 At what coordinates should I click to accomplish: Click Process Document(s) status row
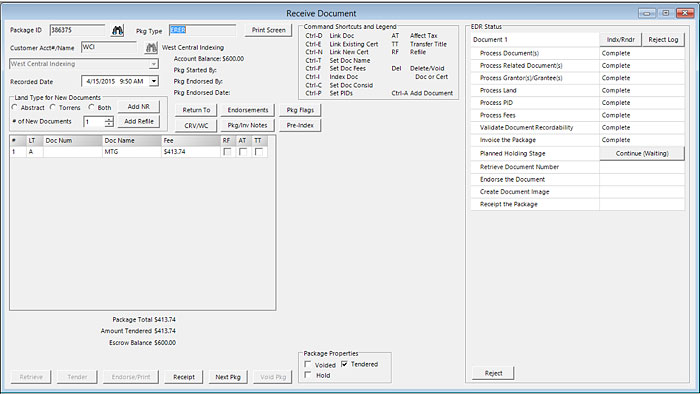pyautogui.click(x=577, y=53)
